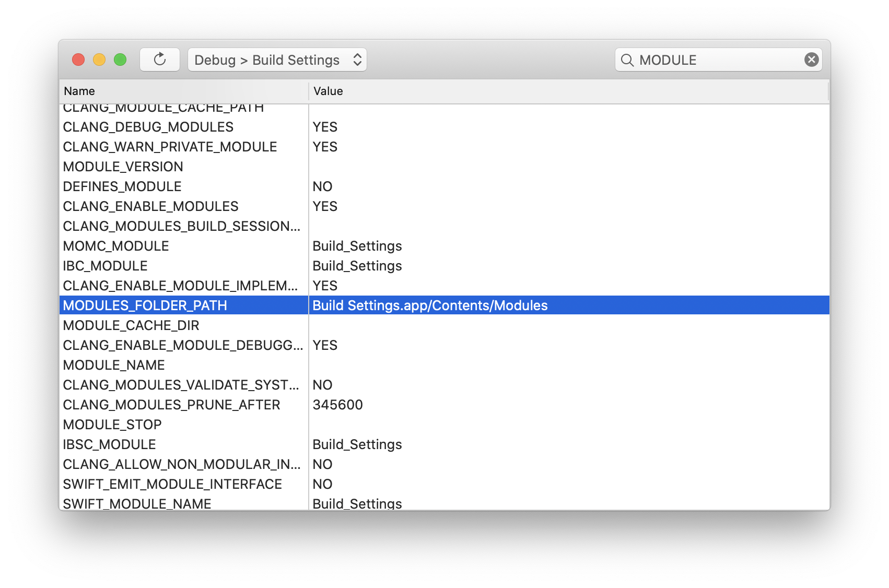Toggle SWIFT_EMIT_MODULE_INTERFACE from NO
Image resolution: width=889 pixels, height=588 pixels.
pos(322,484)
